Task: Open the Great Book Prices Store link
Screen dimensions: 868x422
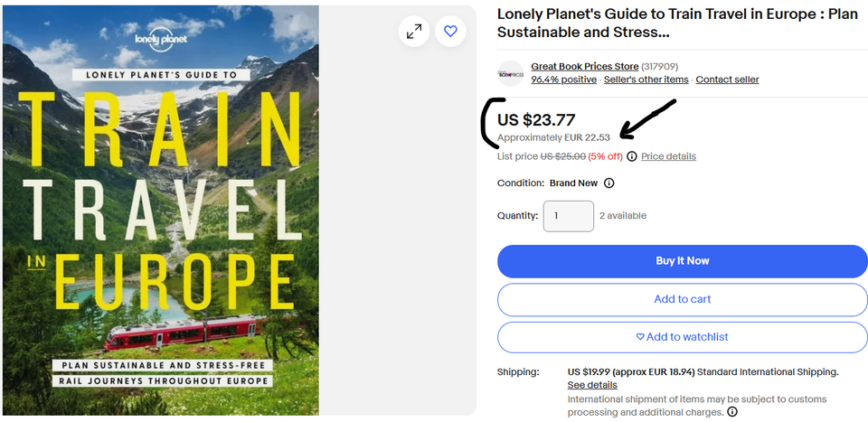Action: point(584,67)
